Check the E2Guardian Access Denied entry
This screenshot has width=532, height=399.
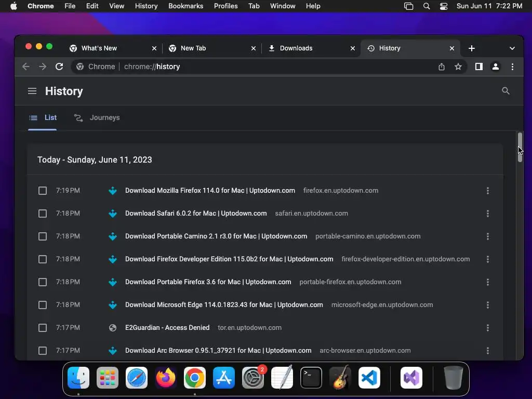pyautogui.click(x=43, y=328)
